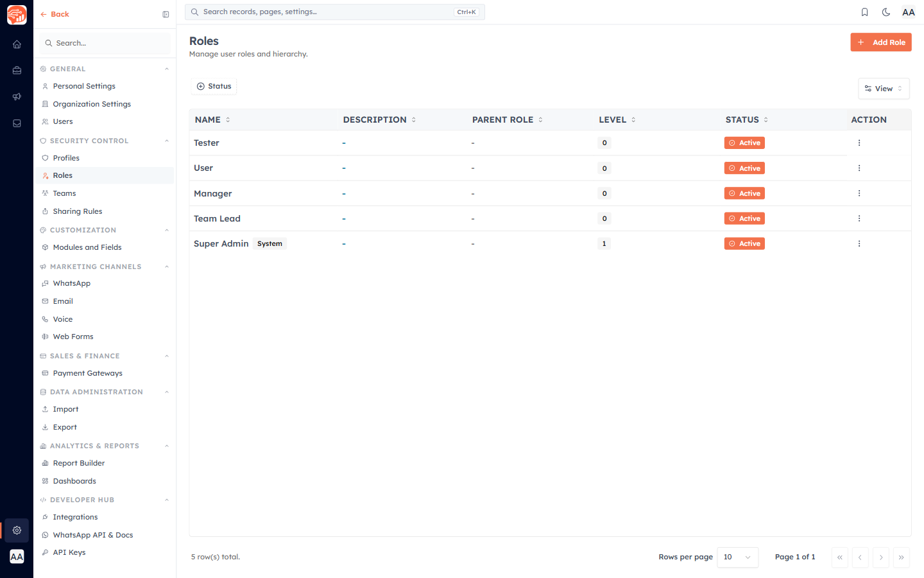Click the app logo icon
Image resolution: width=924 pixels, height=578 pixels.
point(17,14)
